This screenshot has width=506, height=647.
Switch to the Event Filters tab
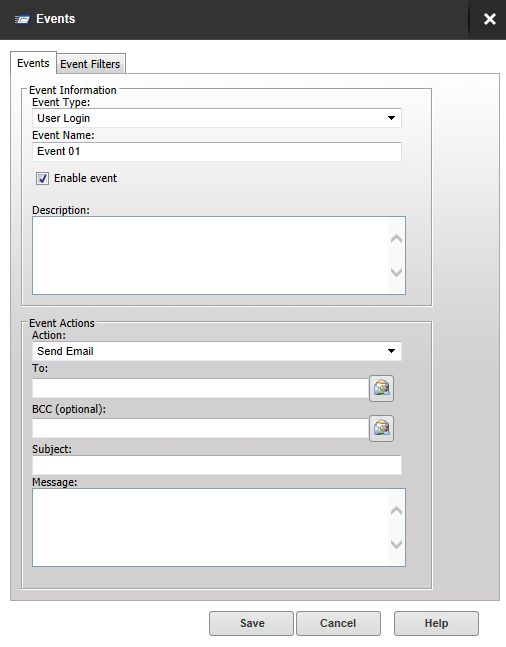pos(90,64)
